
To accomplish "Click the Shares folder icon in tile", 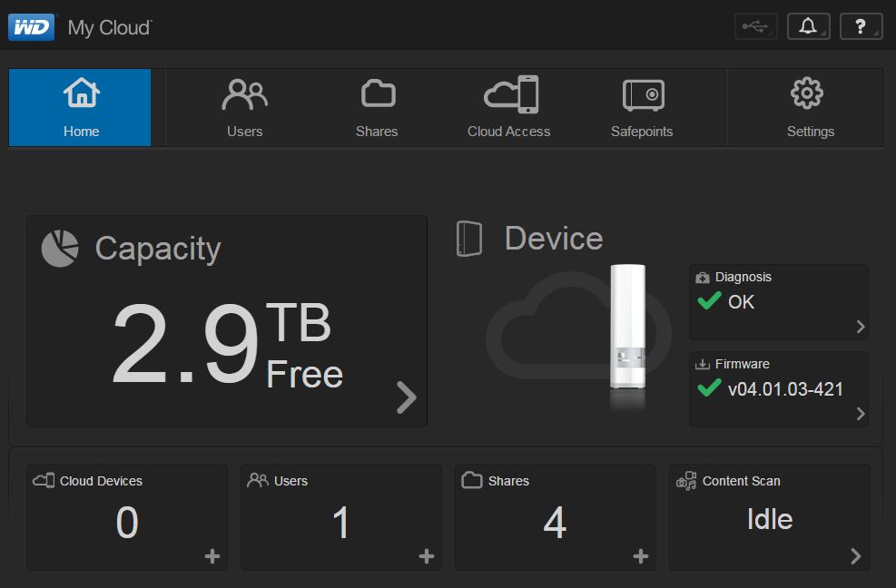I will click(472, 480).
